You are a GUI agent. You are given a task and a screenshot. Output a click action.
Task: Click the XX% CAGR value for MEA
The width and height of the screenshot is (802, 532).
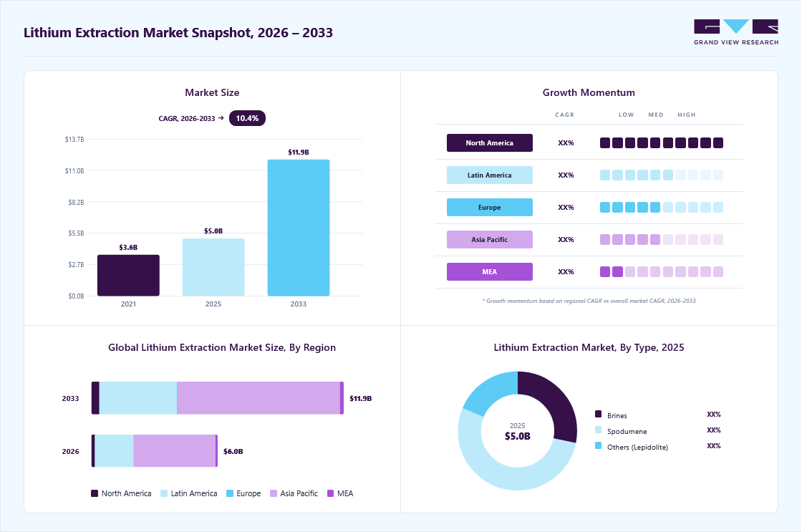coord(566,272)
